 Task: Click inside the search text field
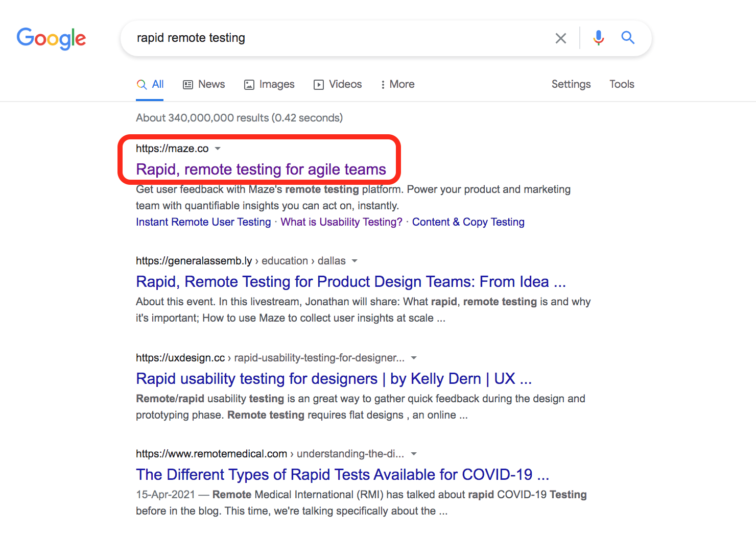tap(337, 38)
